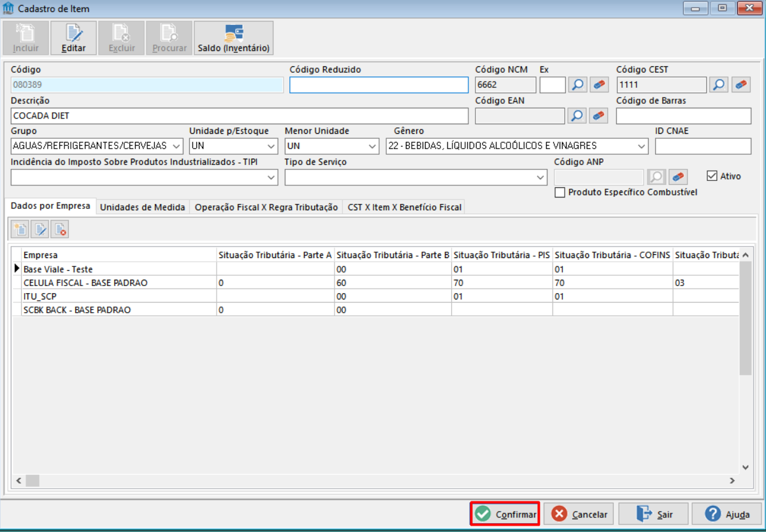
Task: Search Código ANP with magnifier icon
Action: 656,176
